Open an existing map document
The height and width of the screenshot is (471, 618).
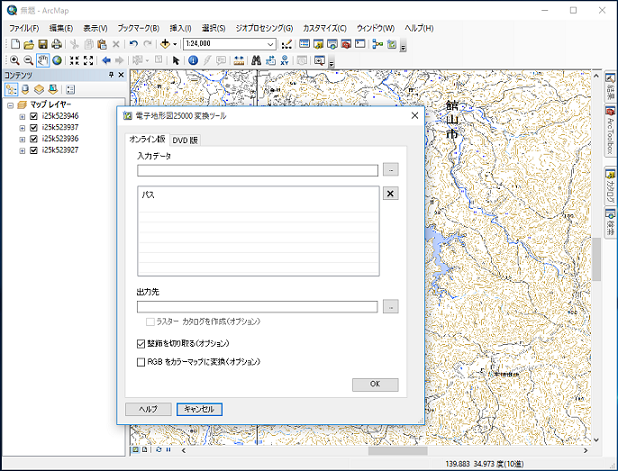click(x=29, y=44)
